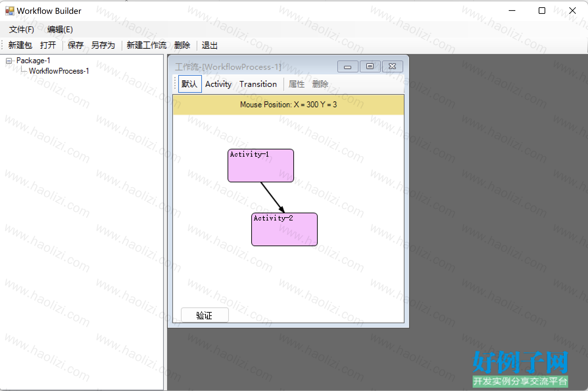Maximize the Workflow Builder main window
Image resolution: width=588 pixels, height=391 pixels.
(542, 11)
